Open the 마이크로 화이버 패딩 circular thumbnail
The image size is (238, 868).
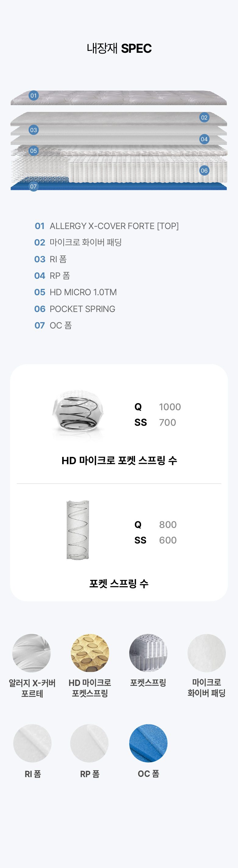tap(206, 653)
